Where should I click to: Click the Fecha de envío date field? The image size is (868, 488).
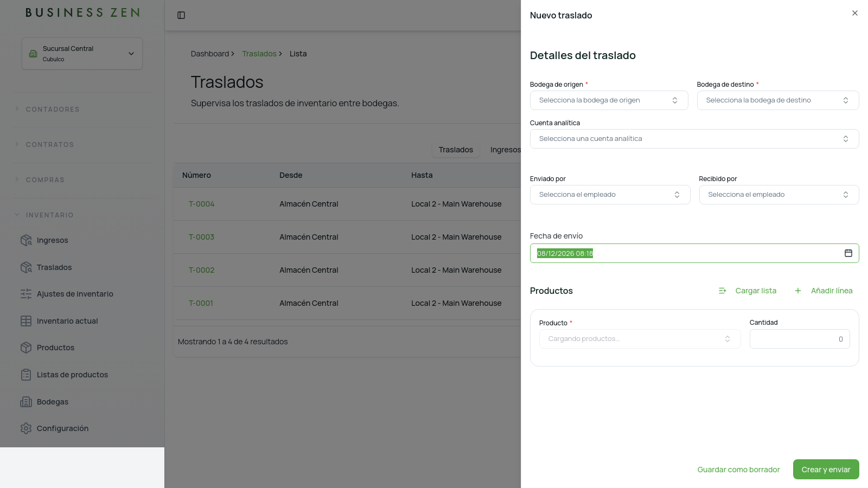pyautogui.click(x=694, y=253)
